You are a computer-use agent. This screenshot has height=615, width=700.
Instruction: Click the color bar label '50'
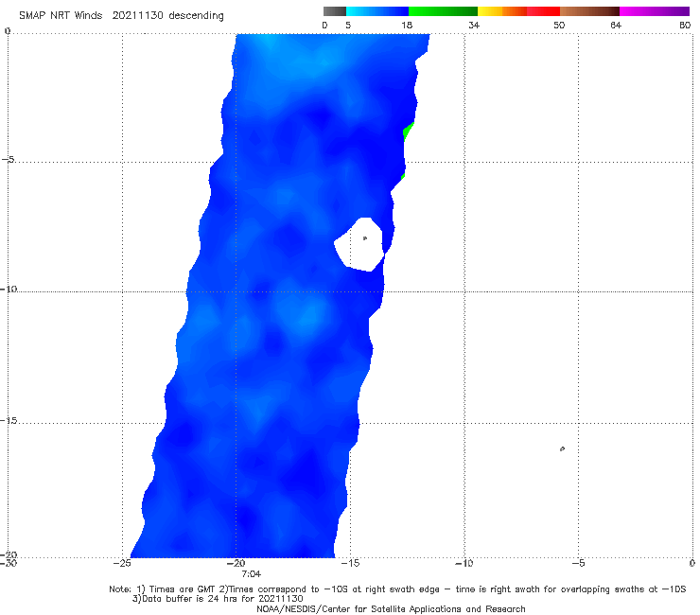pos(559,25)
